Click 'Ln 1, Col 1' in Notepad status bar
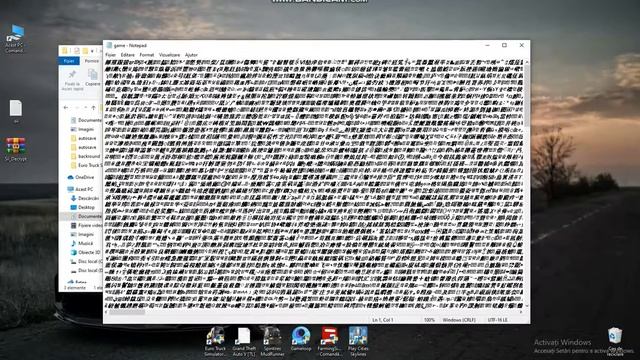Image resolution: width=640 pixels, height=360 pixels. (x=382, y=320)
